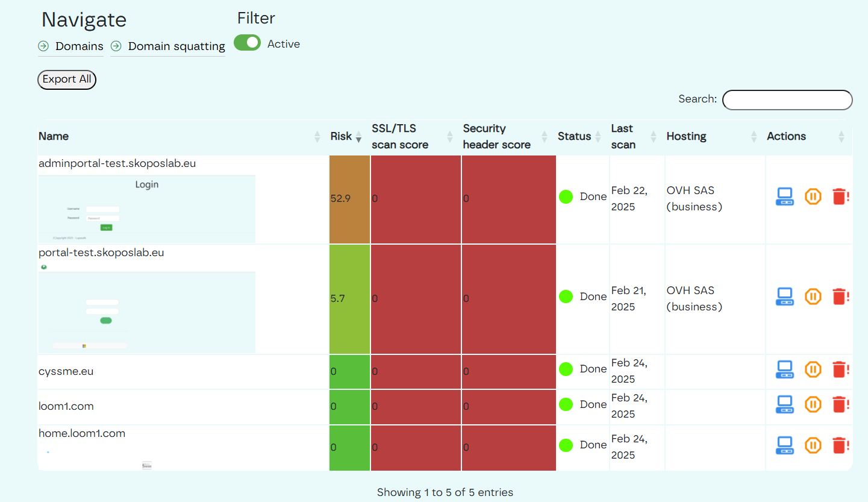868x502 pixels.
Task: Select the portal-test.skoposlab.eu domain name
Action: (x=101, y=253)
